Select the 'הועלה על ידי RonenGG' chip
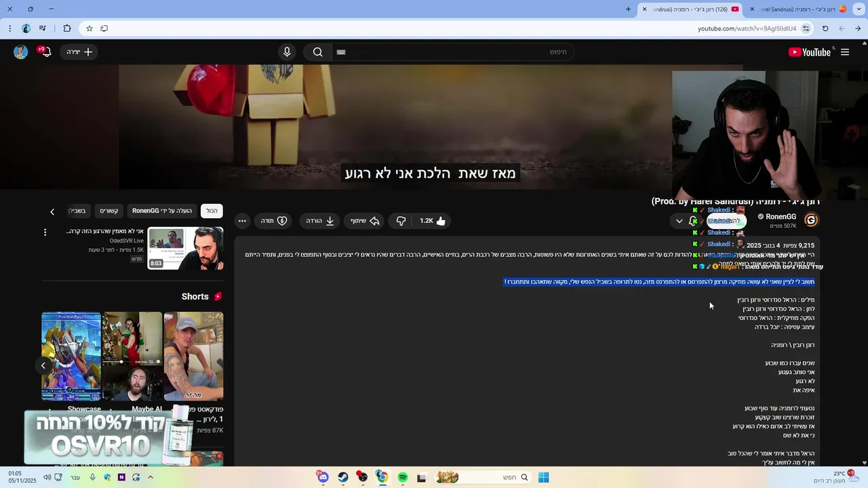This screenshot has width=868, height=488. pyautogui.click(x=162, y=211)
